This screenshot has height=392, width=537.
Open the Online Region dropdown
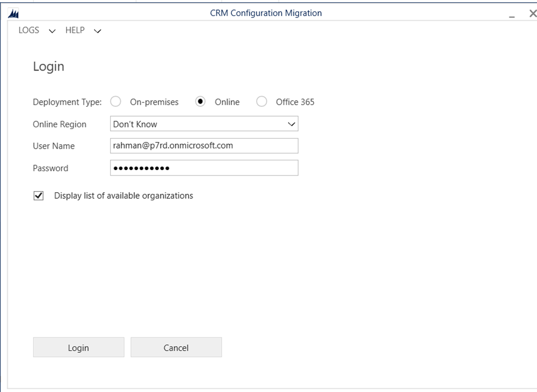[204, 124]
